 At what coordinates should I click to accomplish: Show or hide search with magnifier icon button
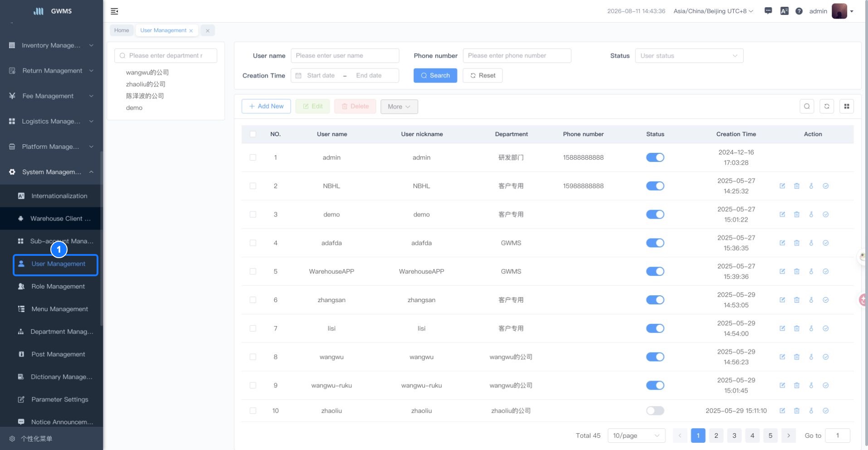(x=807, y=106)
